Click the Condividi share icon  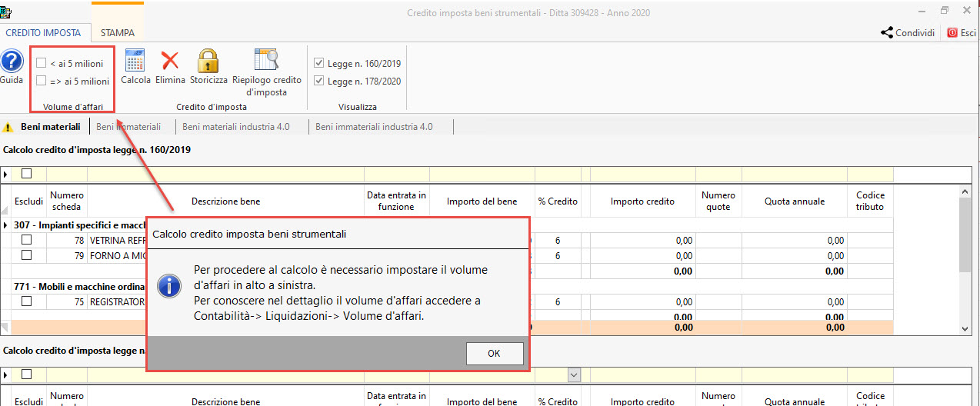[886, 32]
